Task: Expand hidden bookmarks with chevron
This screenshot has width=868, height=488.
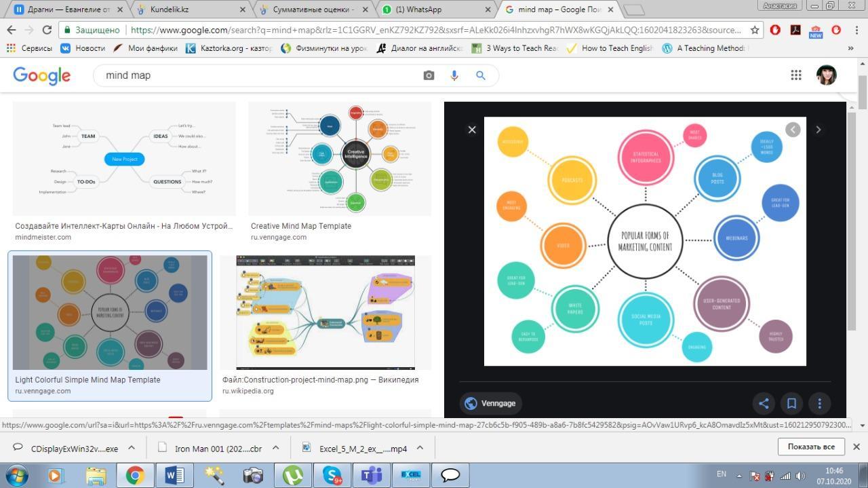Action: tap(850, 48)
